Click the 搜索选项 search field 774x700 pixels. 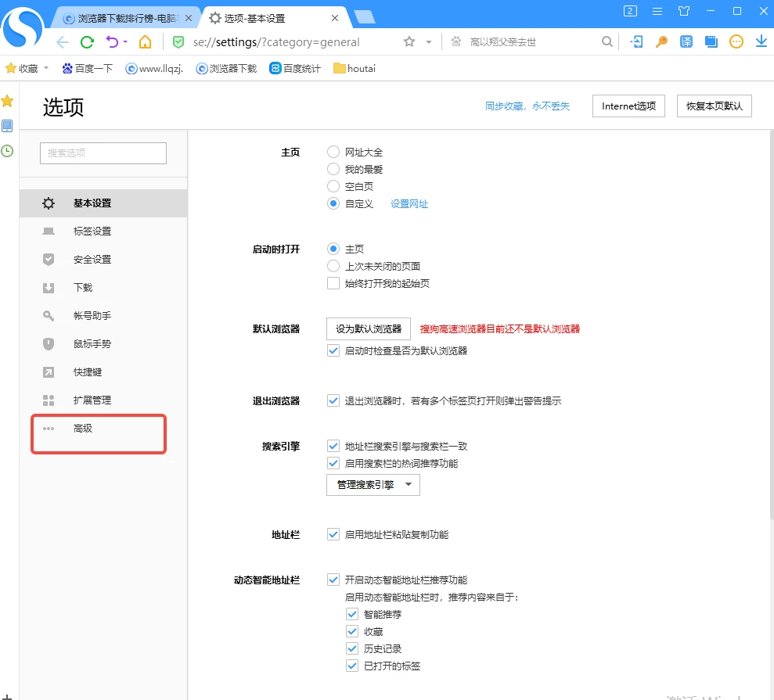103,153
